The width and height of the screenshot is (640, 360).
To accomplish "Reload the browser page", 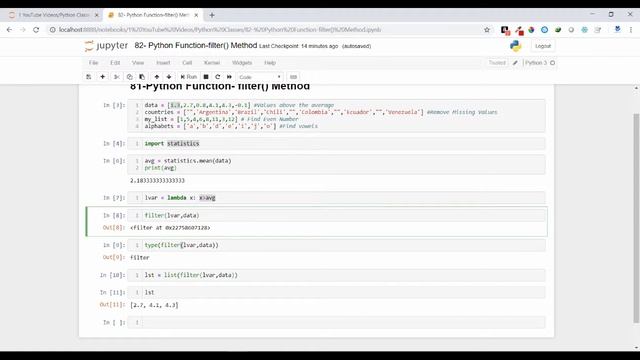I will point(36,30).
